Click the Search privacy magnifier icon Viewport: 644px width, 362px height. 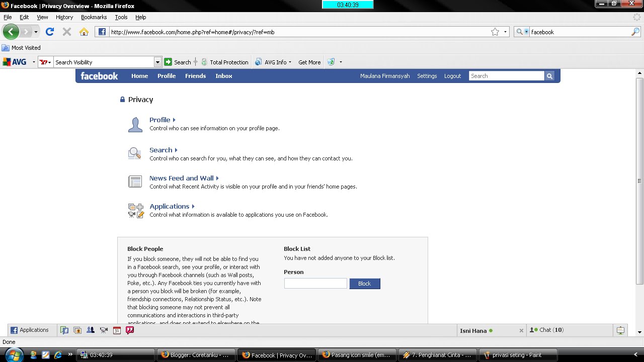[135, 153]
